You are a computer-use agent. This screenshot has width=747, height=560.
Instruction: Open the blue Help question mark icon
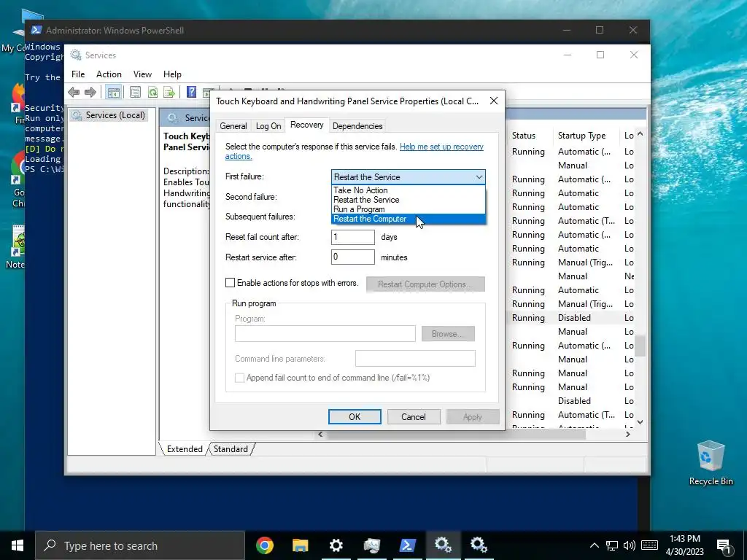pyautogui.click(x=192, y=92)
